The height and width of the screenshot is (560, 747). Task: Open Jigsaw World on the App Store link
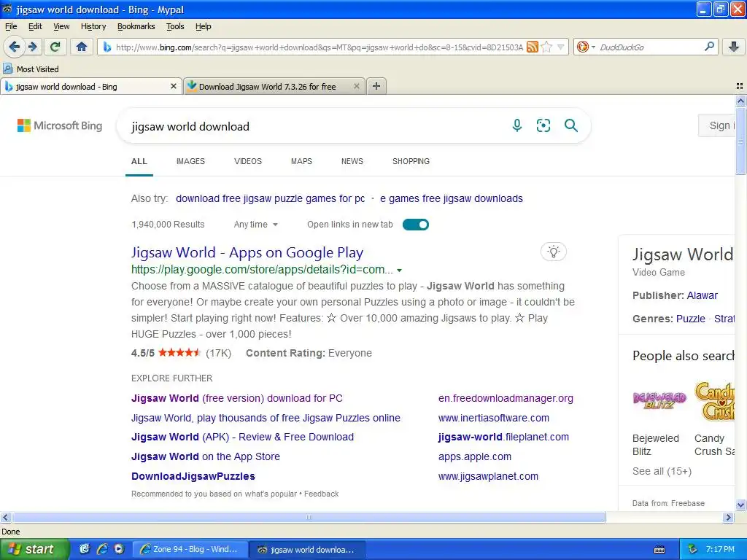(205, 456)
